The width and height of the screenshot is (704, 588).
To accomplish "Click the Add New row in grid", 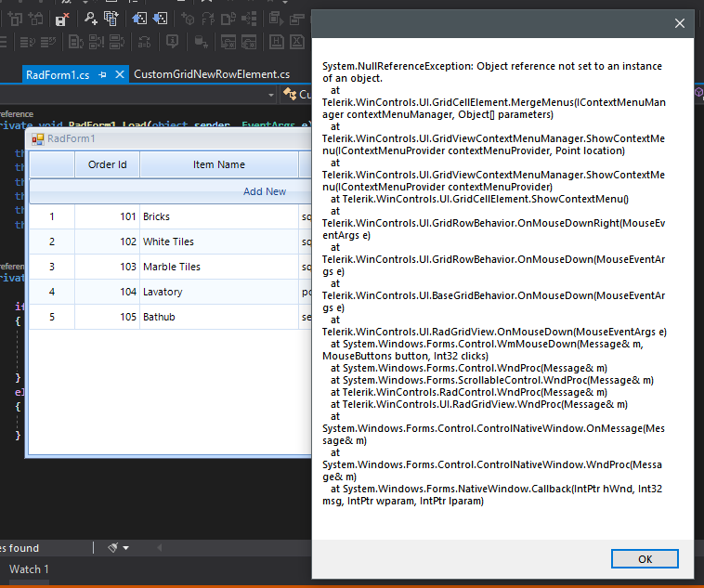I will click(x=171, y=191).
